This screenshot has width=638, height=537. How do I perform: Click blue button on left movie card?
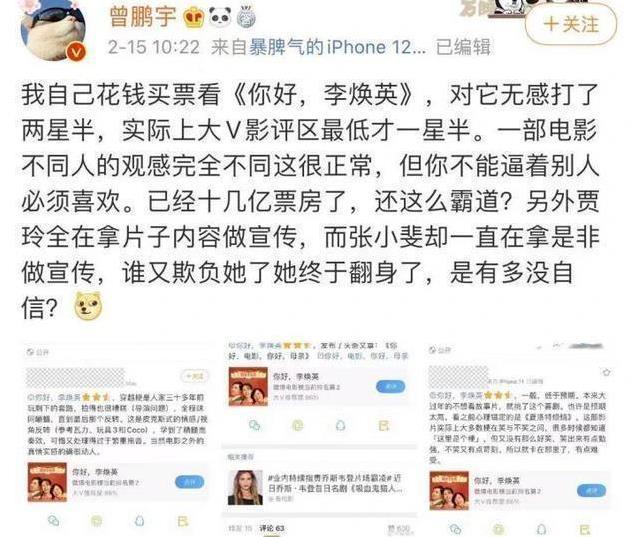coord(190,482)
